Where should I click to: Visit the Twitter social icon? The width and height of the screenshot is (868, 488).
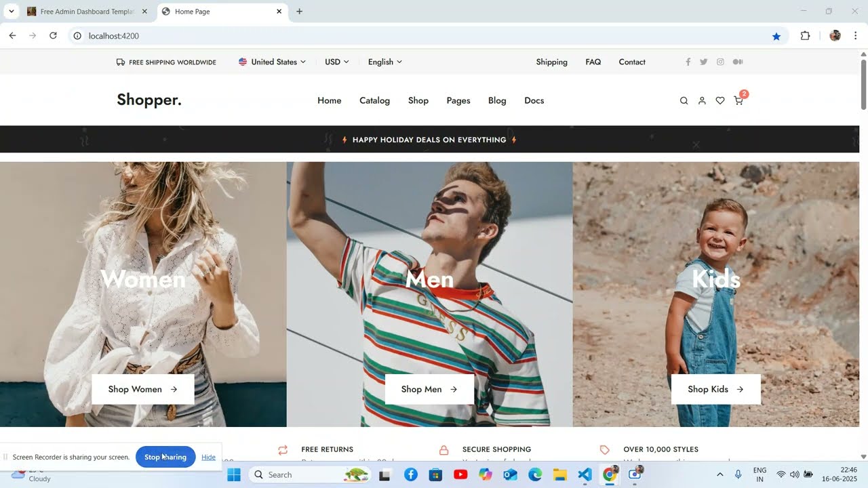704,62
